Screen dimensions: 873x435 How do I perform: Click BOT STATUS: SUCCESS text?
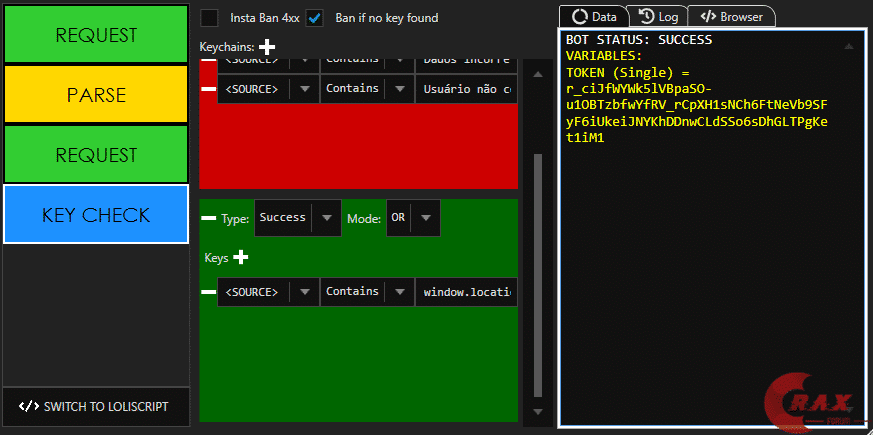639,40
